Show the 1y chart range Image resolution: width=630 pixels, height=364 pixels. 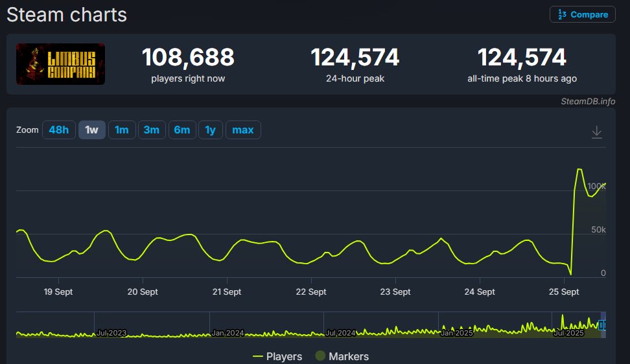coord(210,130)
